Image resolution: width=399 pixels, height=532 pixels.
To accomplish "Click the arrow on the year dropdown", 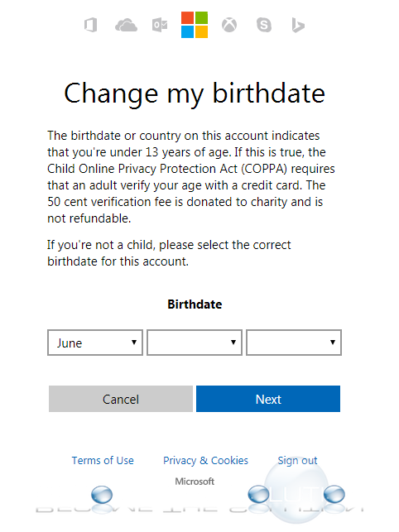I will coord(333,343).
